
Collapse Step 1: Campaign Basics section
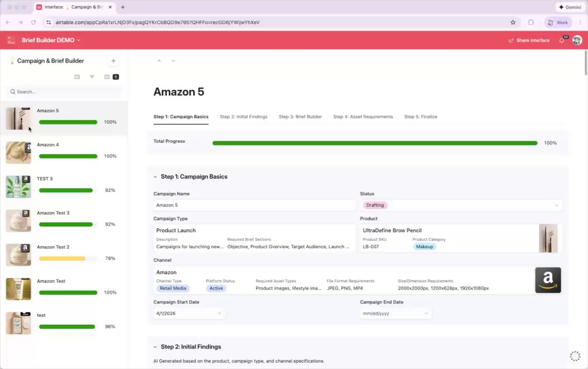click(x=155, y=177)
